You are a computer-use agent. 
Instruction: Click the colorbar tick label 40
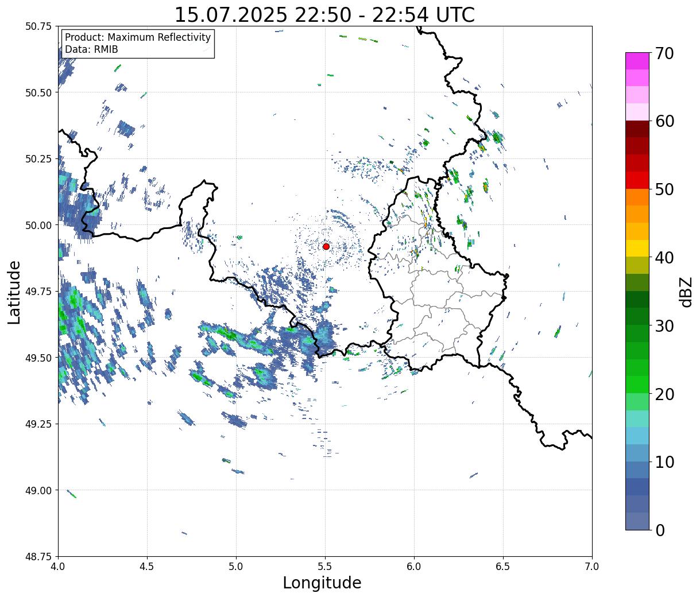coord(664,257)
